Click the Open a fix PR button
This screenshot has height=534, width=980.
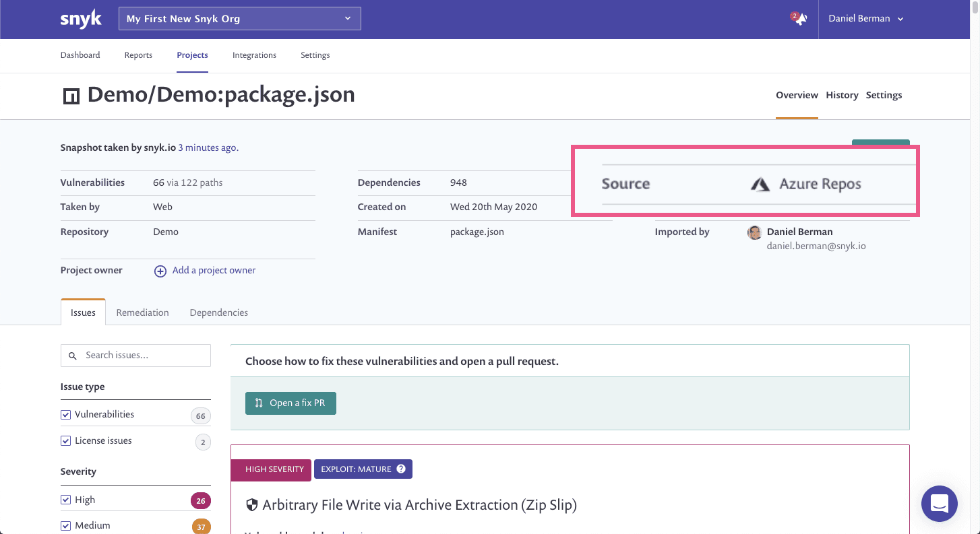pos(290,403)
